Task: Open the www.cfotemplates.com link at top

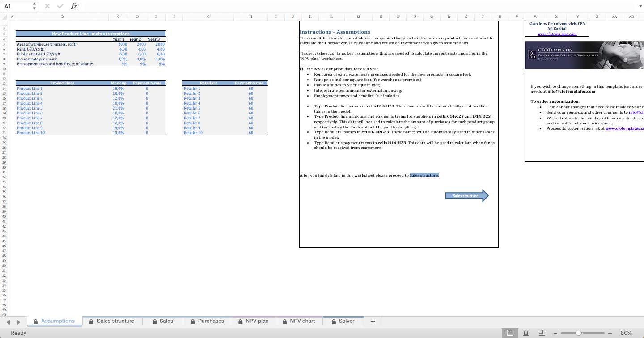Action: (557, 34)
